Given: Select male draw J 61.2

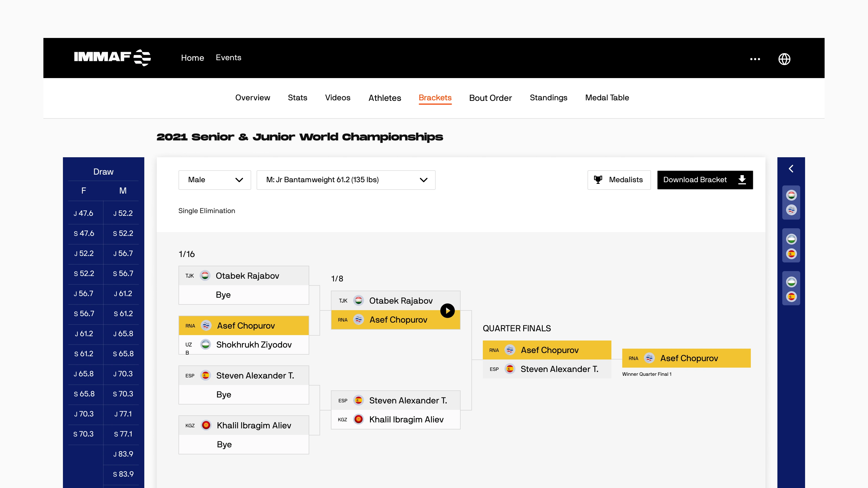Looking at the screenshot, I should coord(123,293).
